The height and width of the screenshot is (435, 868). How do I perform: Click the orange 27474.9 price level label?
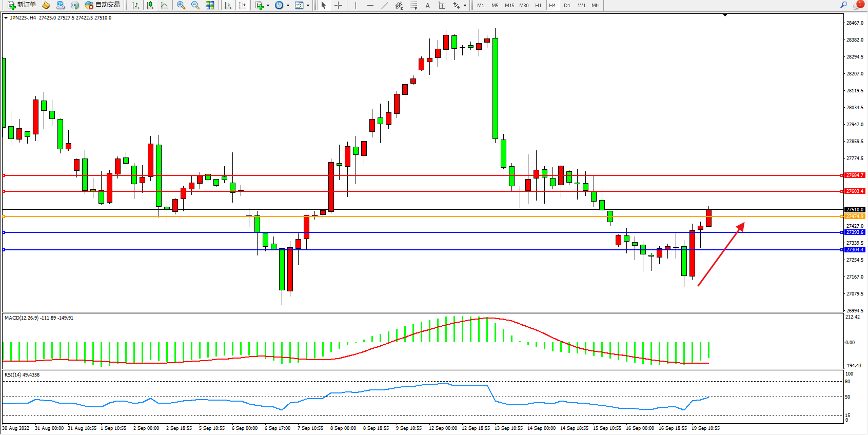coord(855,216)
